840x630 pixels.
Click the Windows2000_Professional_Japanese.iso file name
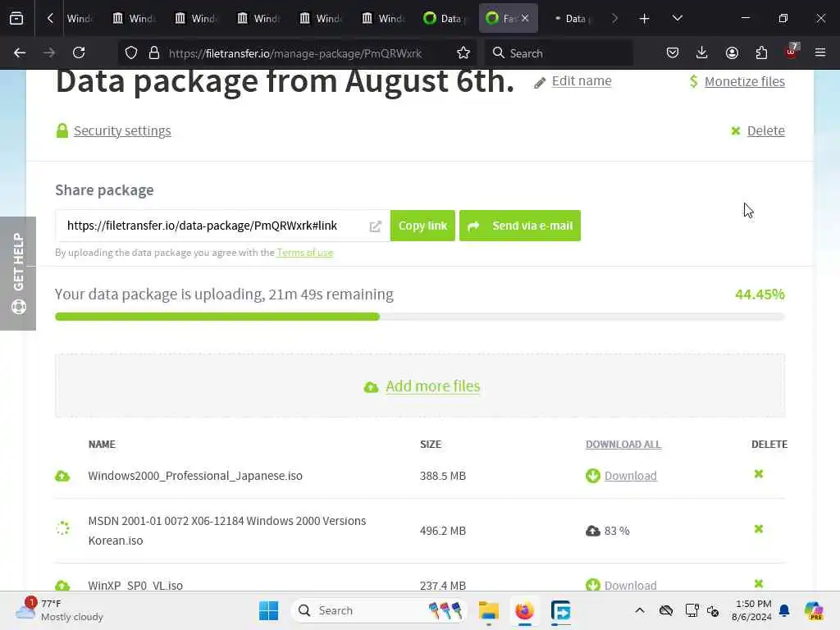195,476
